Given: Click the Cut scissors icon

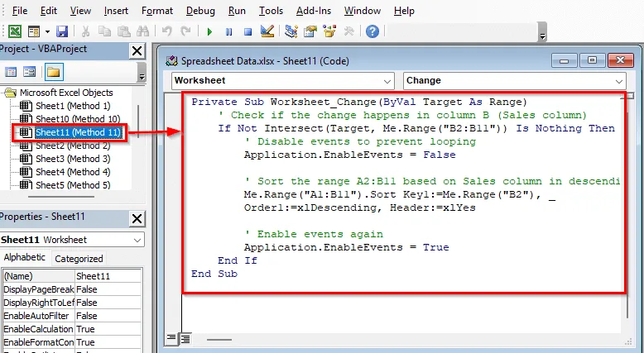Looking at the screenshot, I should (x=86, y=31).
